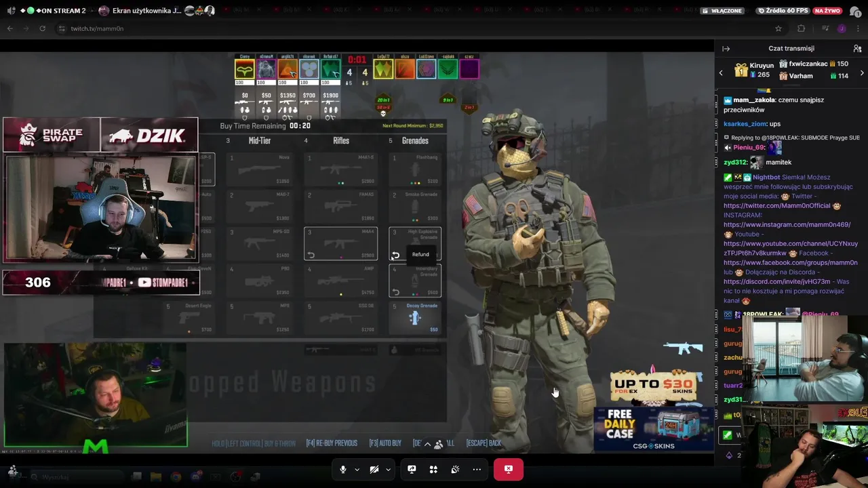Go to next gift leaderboard entry
Image resolution: width=868 pixels, height=488 pixels.
tap(862, 73)
